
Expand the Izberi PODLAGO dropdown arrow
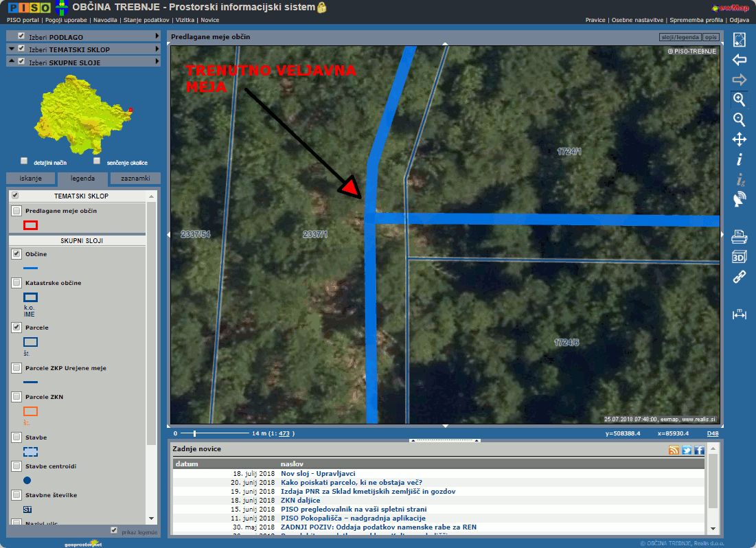(x=157, y=36)
